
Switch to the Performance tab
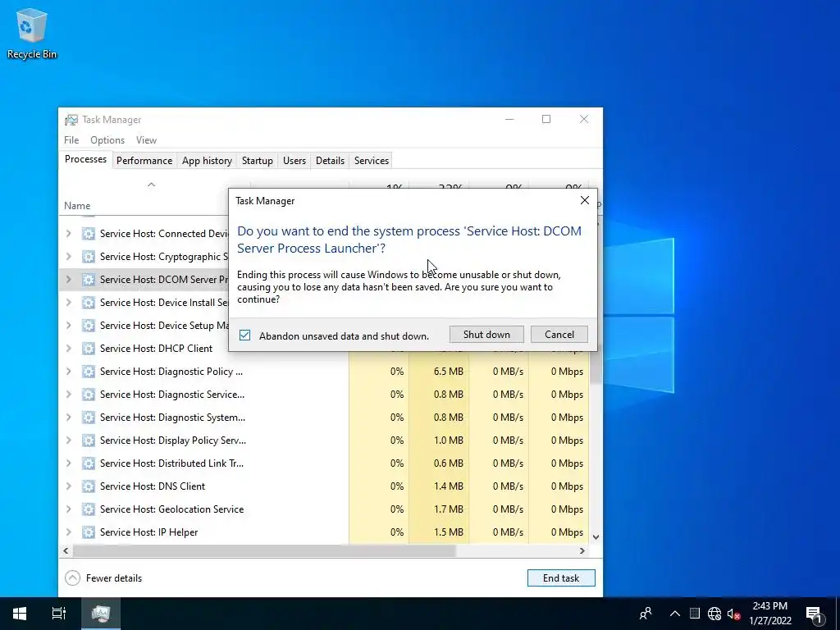(x=144, y=161)
